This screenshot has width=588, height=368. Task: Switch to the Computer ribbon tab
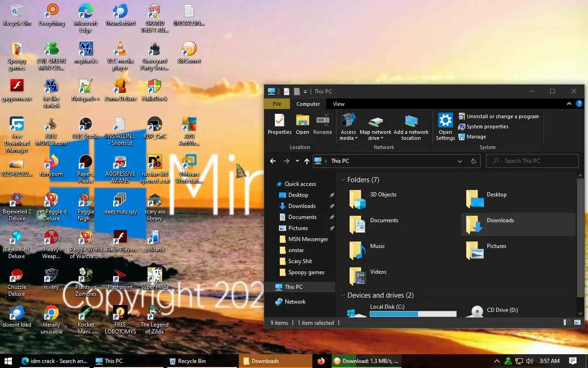coord(308,104)
